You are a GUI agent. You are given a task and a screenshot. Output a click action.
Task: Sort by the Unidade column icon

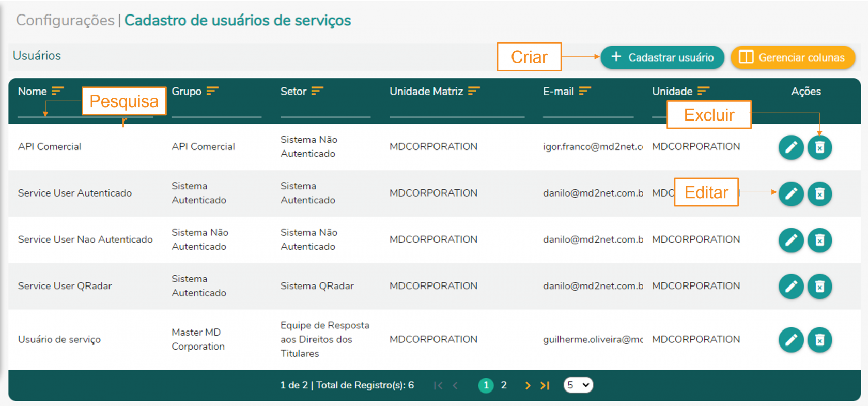703,91
